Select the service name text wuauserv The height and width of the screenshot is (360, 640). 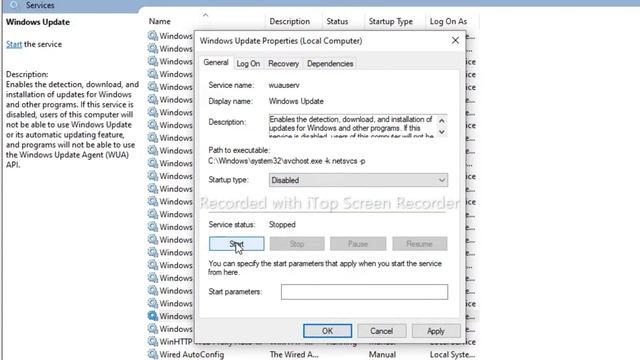[284, 85]
